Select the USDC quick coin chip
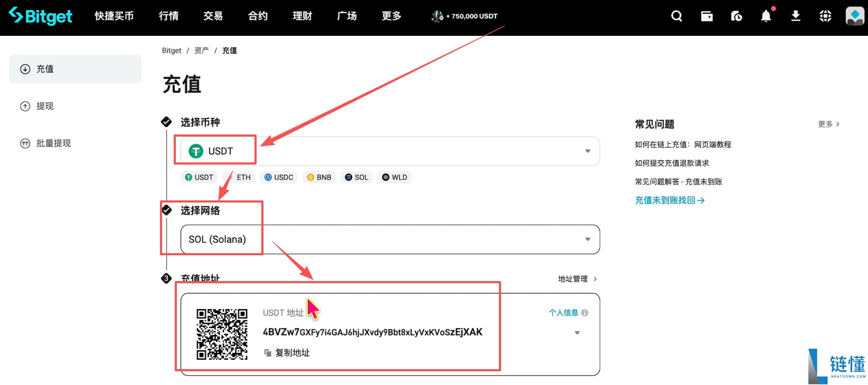868x385 pixels. coord(279,177)
